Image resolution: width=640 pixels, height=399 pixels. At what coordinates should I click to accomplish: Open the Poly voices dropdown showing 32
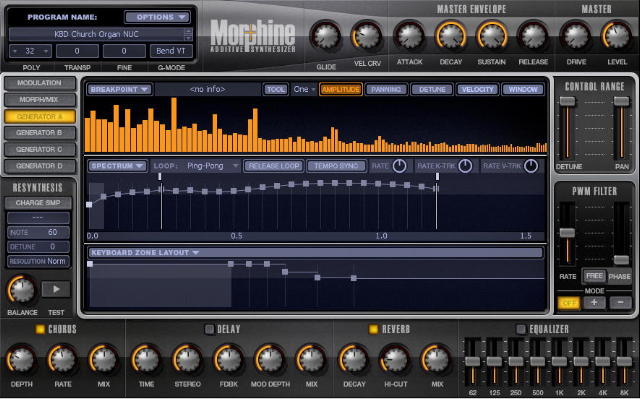coord(31,51)
